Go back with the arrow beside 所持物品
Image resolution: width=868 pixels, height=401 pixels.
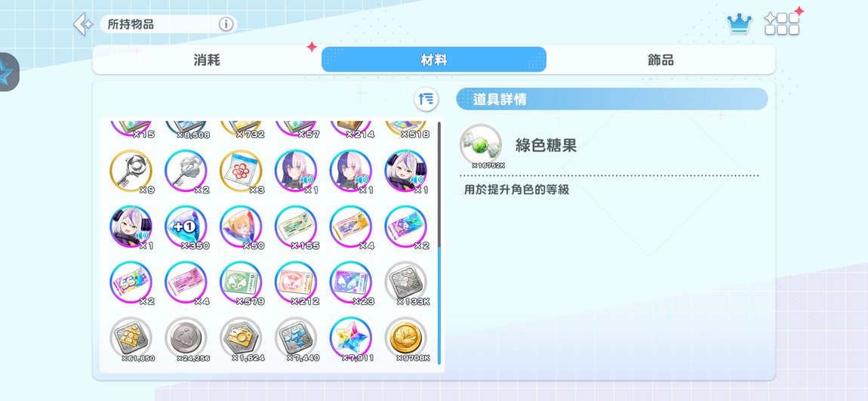pos(82,24)
